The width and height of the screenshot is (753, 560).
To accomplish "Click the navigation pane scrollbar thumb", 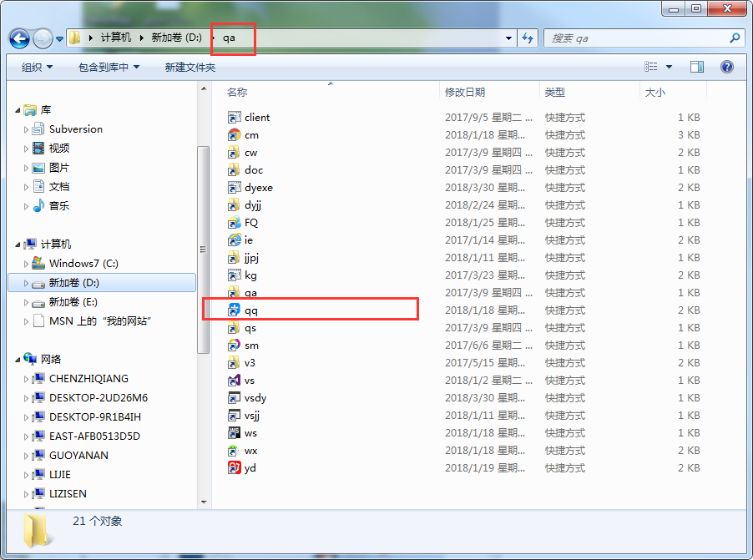I will coord(203,250).
